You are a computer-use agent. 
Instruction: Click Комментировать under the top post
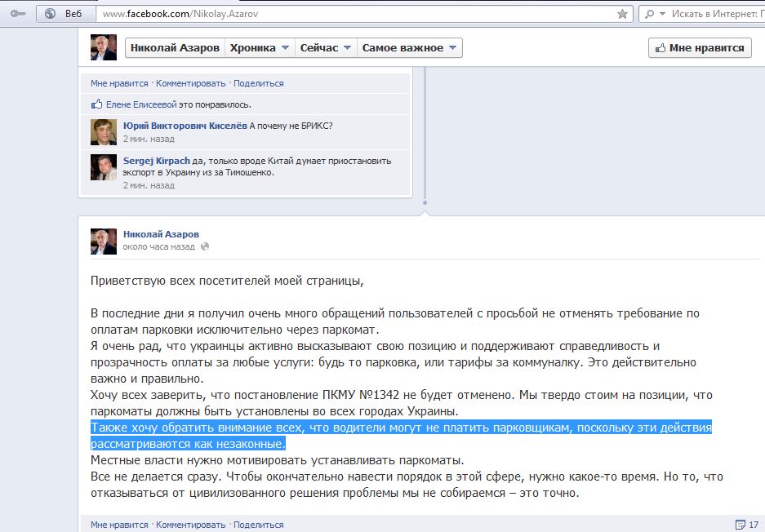coord(190,83)
